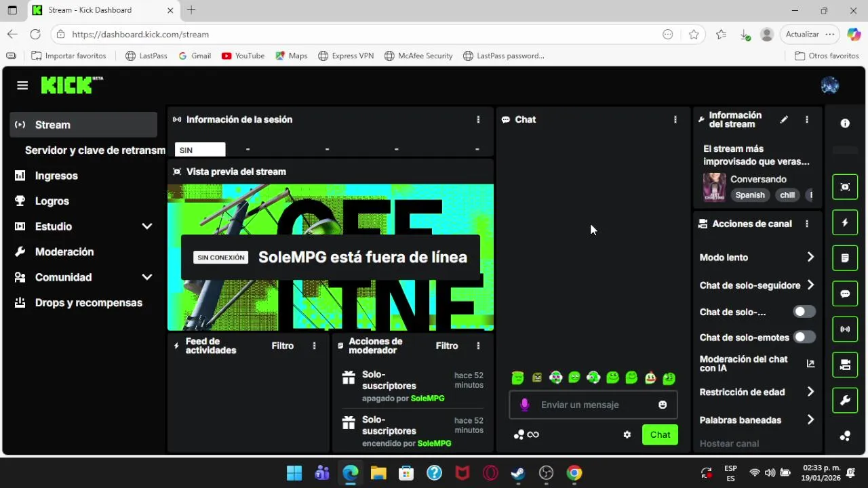Open Acciones de moderador three-dot menu
Image resolution: width=868 pixels, height=488 pixels.
click(x=478, y=346)
